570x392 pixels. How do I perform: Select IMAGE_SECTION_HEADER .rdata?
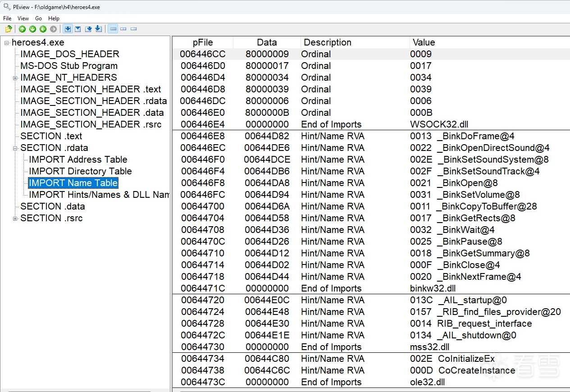[94, 101]
